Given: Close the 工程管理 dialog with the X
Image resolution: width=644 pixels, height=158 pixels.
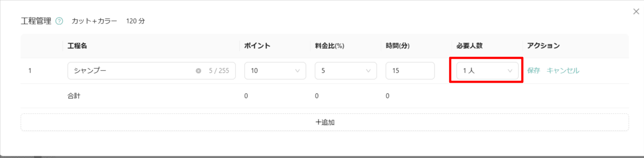Looking at the screenshot, I should tap(636, 12).
